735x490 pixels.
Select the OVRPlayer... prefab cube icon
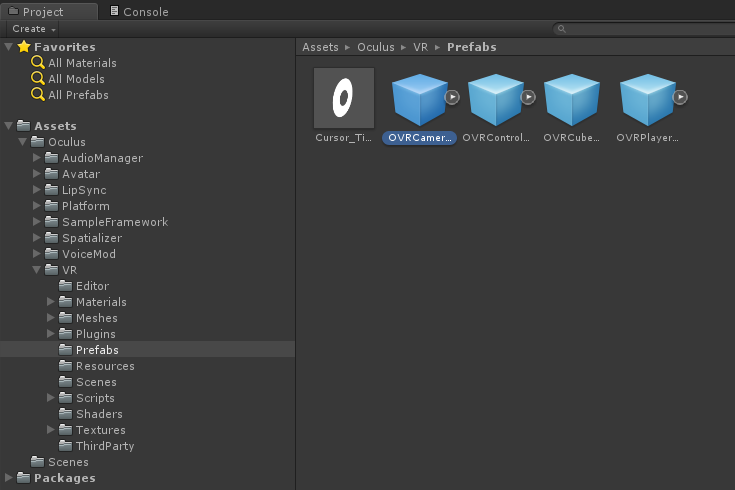click(647, 99)
